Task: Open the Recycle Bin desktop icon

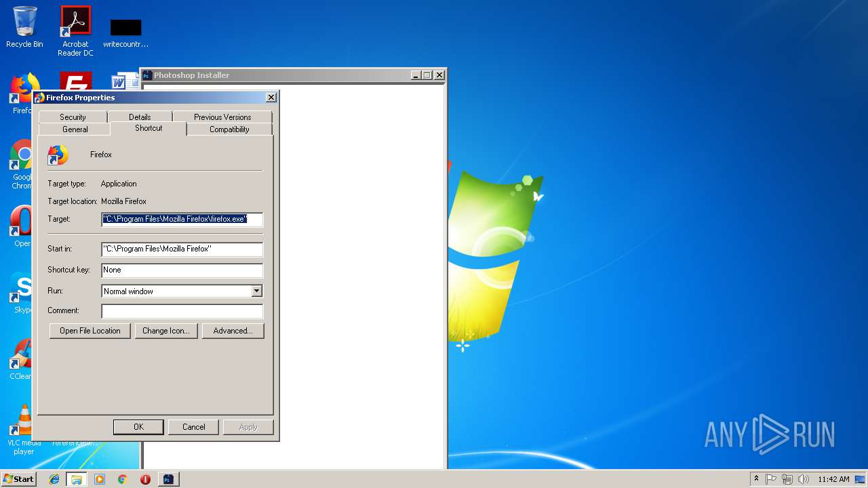Action: click(24, 27)
